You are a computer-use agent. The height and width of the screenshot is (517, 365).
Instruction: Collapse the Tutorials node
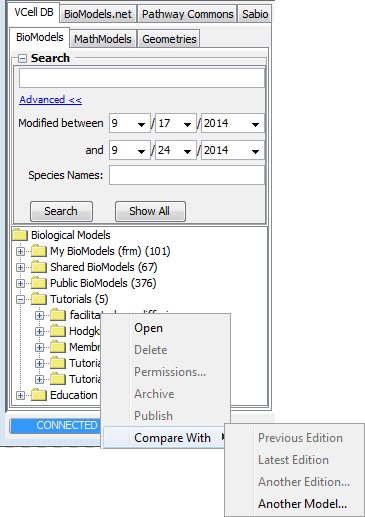[20, 299]
